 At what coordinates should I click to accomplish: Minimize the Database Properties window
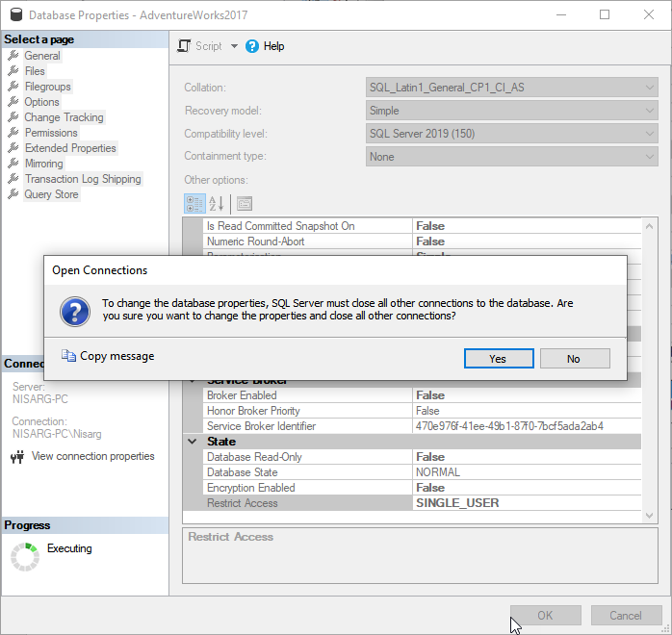point(561,14)
